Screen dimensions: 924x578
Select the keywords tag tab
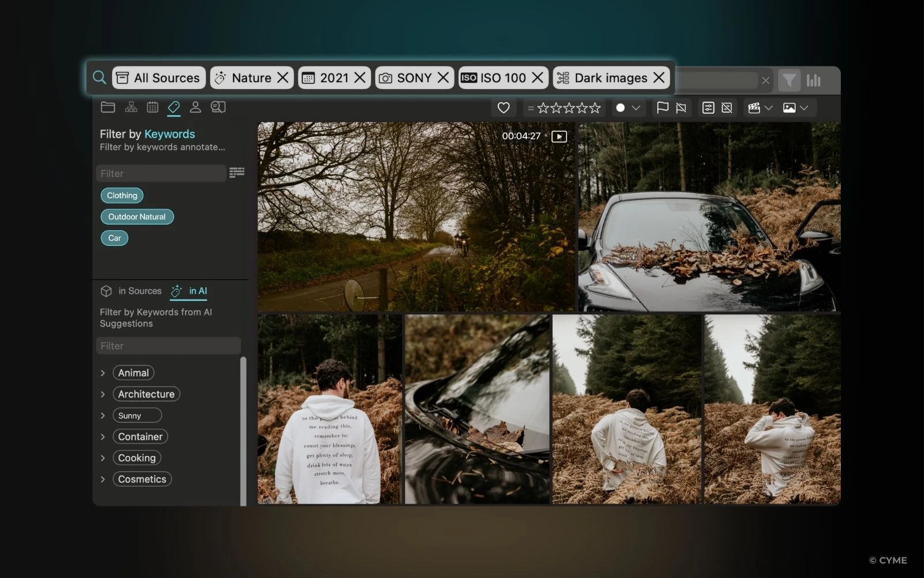pos(174,107)
